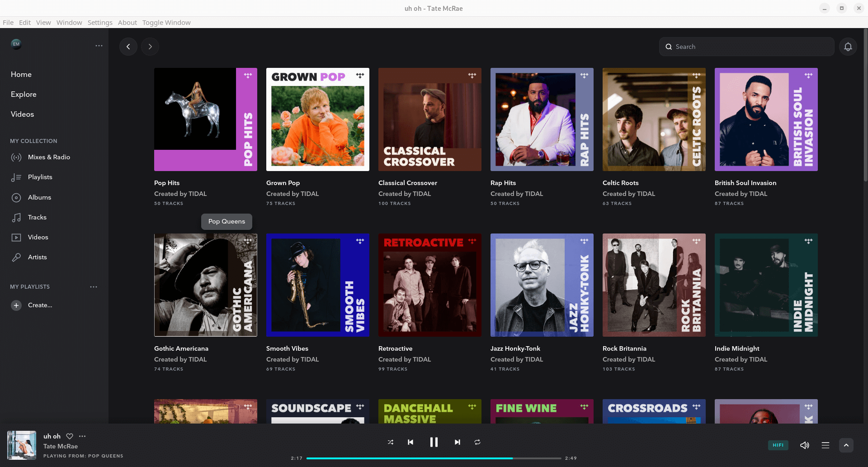Pause the current song
The height and width of the screenshot is (467, 868).
pyautogui.click(x=434, y=442)
